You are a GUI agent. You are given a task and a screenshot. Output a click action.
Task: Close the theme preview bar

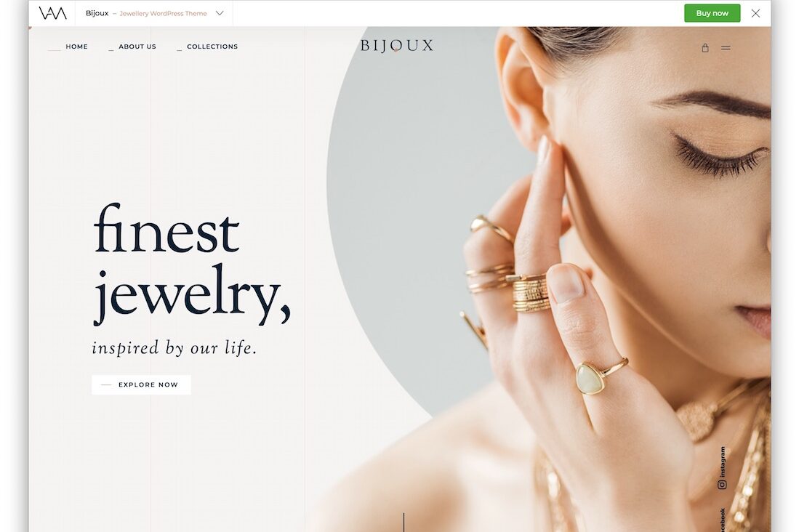coord(755,13)
